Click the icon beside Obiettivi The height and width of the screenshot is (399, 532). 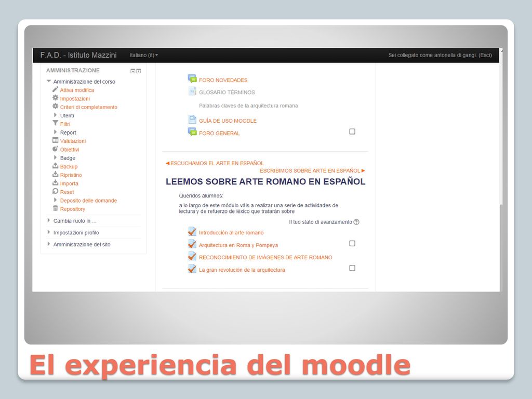[55, 149]
